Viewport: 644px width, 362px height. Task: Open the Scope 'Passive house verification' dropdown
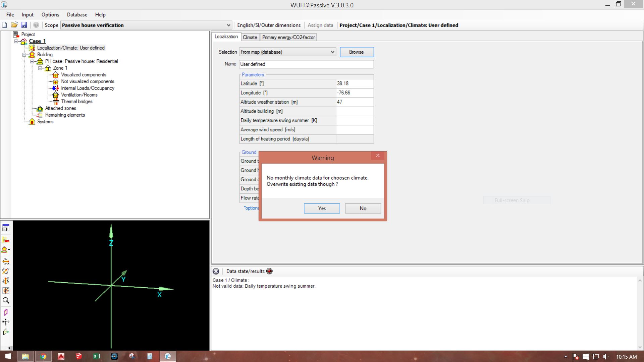click(x=228, y=25)
